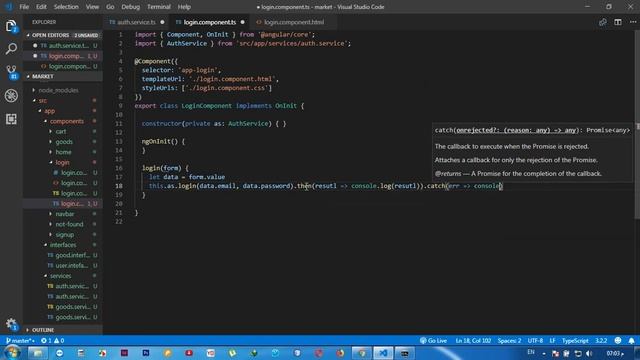Click Ln 18, Col 102 in status bar
This screenshot has height=360, width=640.
(x=473, y=340)
